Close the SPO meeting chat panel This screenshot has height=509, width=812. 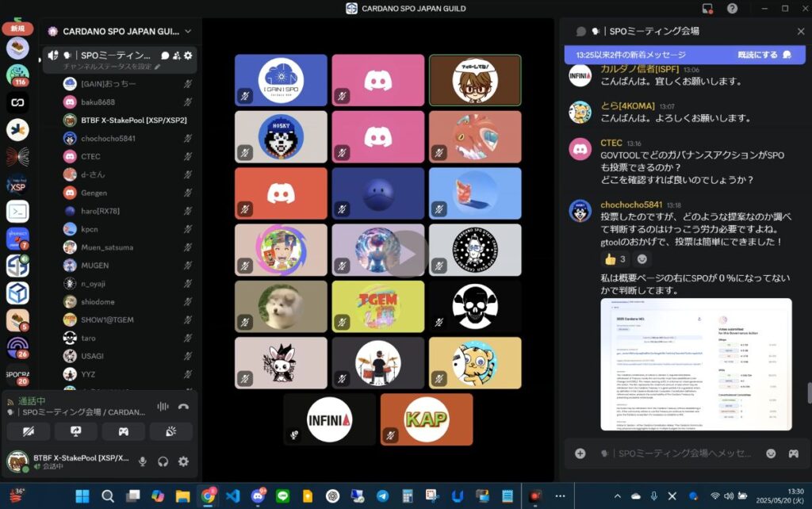801,32
